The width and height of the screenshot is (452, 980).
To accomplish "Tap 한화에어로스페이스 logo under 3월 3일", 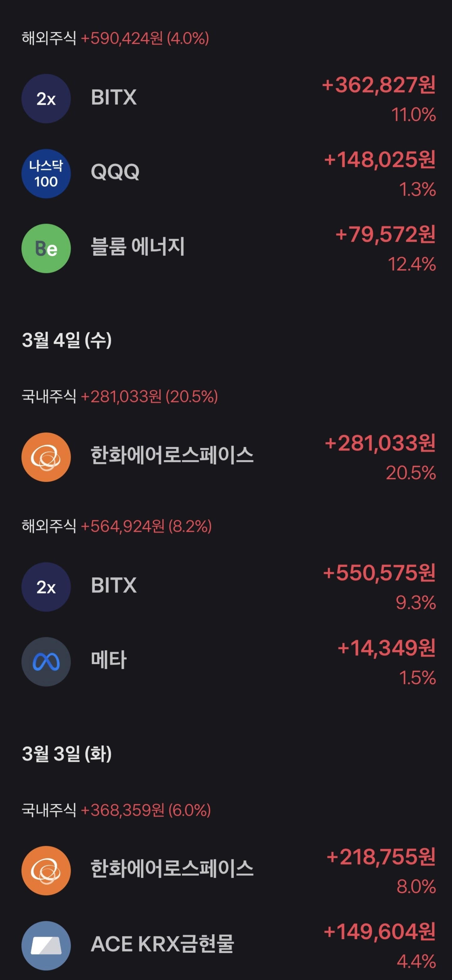I will (x=46, y=870).
